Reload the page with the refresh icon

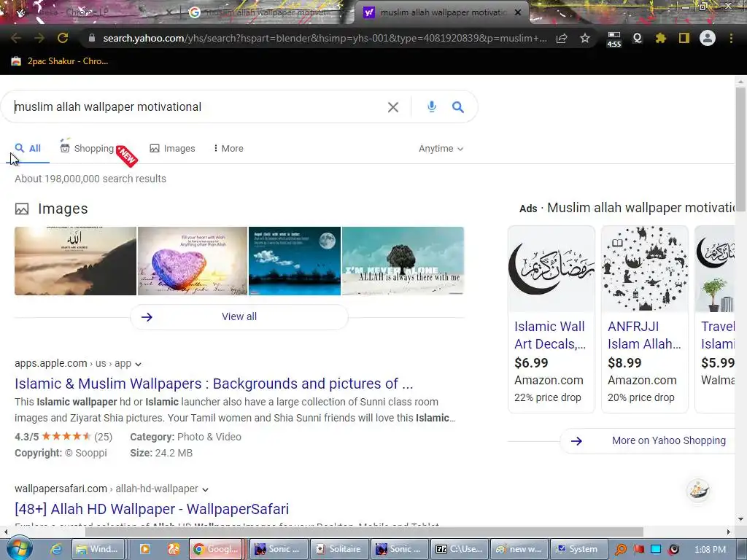[63, 38]
